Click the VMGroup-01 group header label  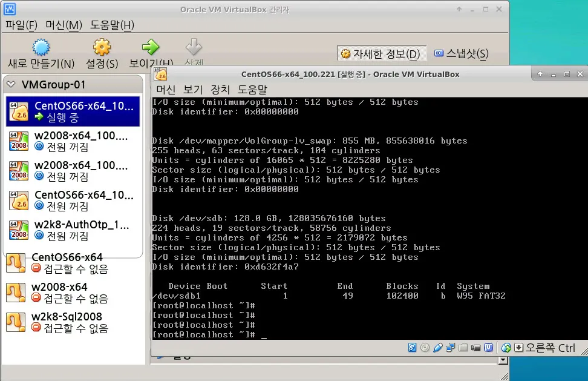pos(53,84)
